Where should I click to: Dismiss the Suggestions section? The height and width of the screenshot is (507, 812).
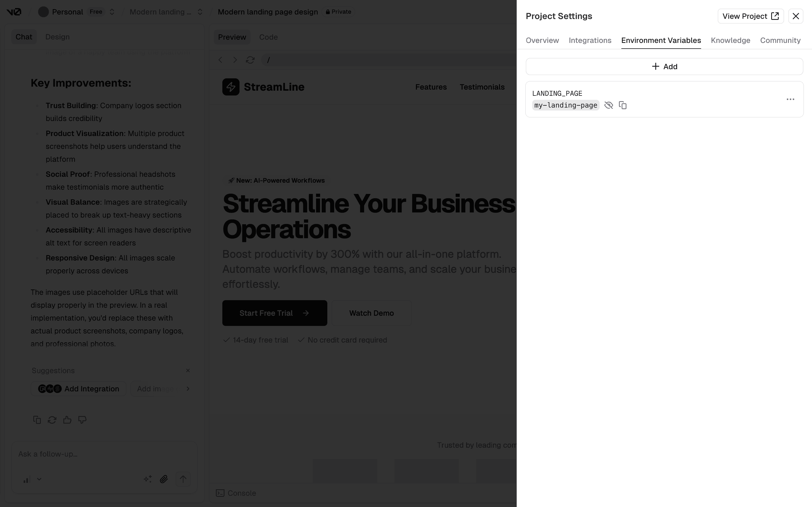click(188, 370)
